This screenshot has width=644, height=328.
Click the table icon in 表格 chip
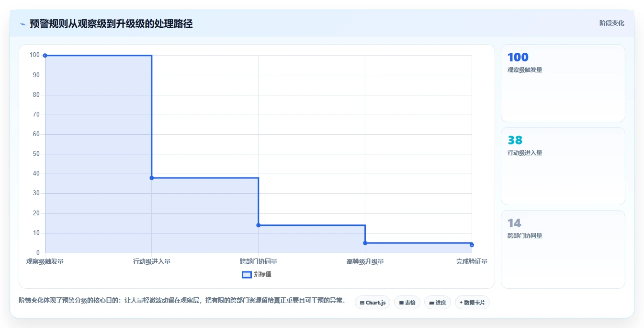(x=401, y=303)
